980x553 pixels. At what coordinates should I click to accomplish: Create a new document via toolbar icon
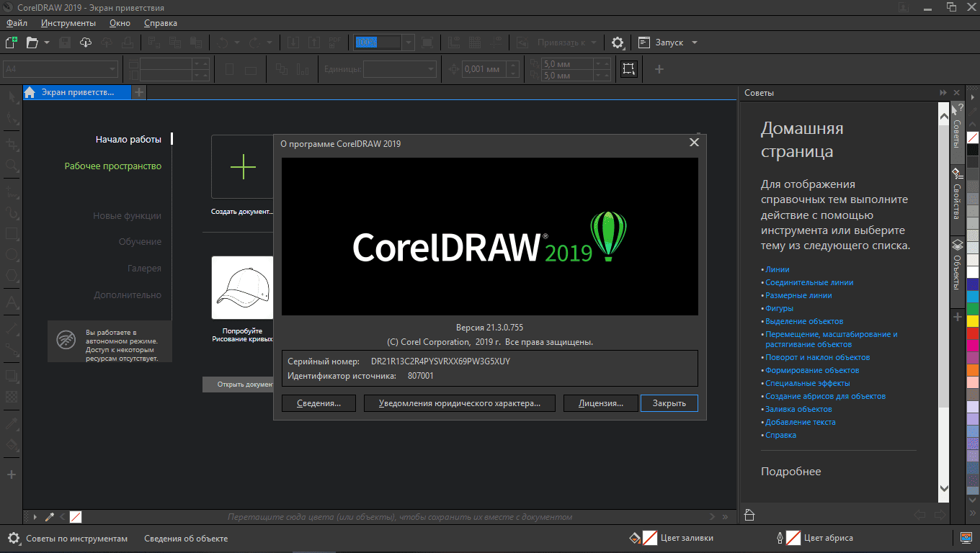[11, 42]
